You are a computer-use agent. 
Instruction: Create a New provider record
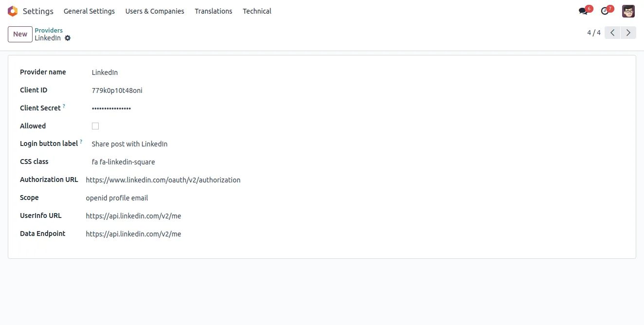coord(20,34)
